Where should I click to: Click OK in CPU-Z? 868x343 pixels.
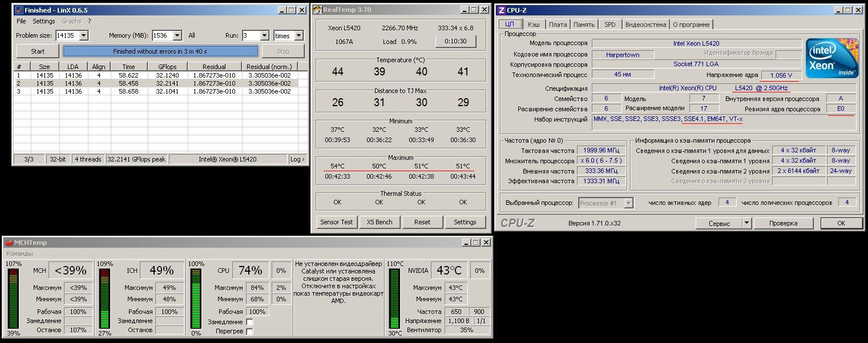tap(841, 223)
